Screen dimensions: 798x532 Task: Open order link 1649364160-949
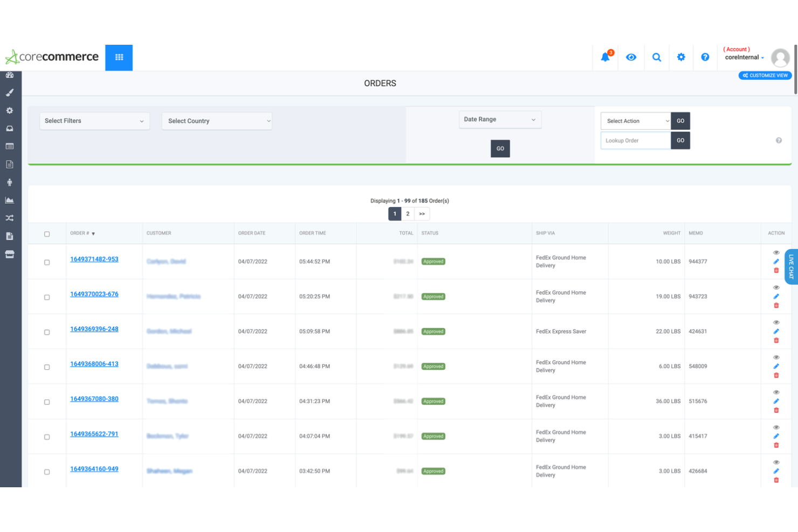94,469
